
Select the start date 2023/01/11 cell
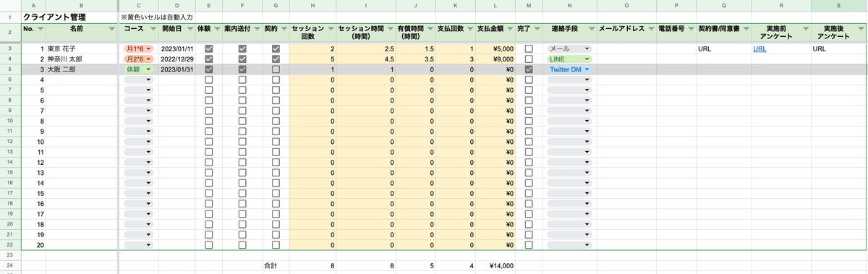click(x=176, y=48)
